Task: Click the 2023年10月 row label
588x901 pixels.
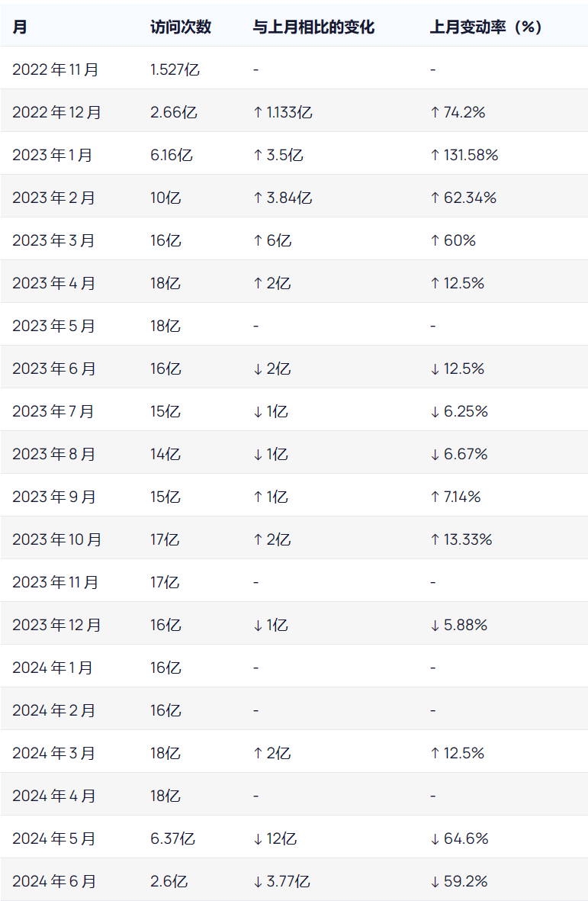Action: click(x=56, y=539)
